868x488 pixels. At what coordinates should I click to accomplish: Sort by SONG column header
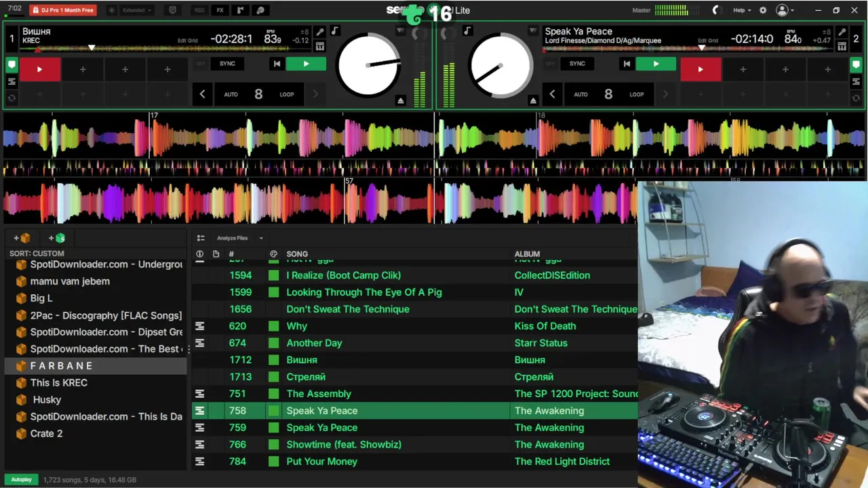pyautogui.click(x=297, y=254)
